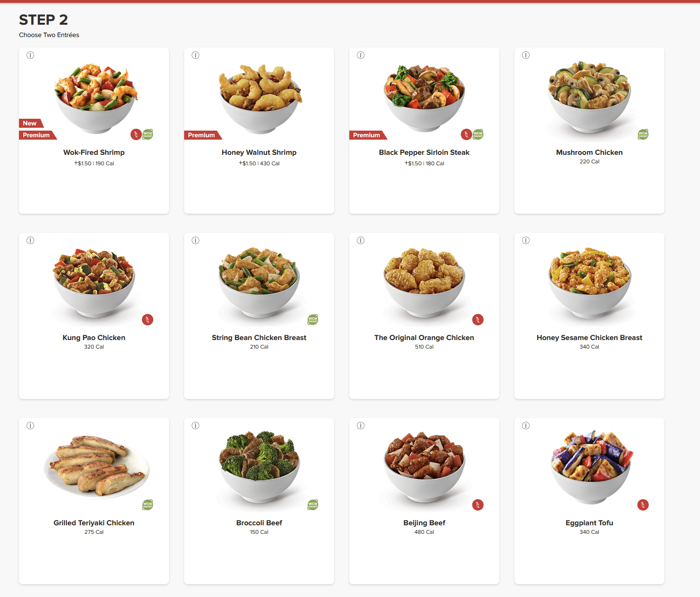Click Wok Smart badge on String Bean Chicken Breast
The image size is (700, 597).
[313, 320]
